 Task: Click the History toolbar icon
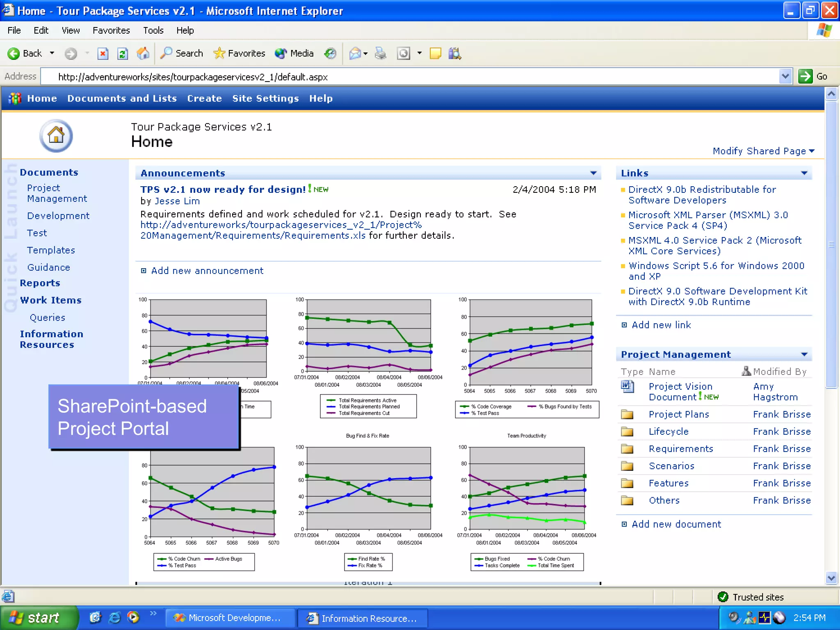pos(330,53)
